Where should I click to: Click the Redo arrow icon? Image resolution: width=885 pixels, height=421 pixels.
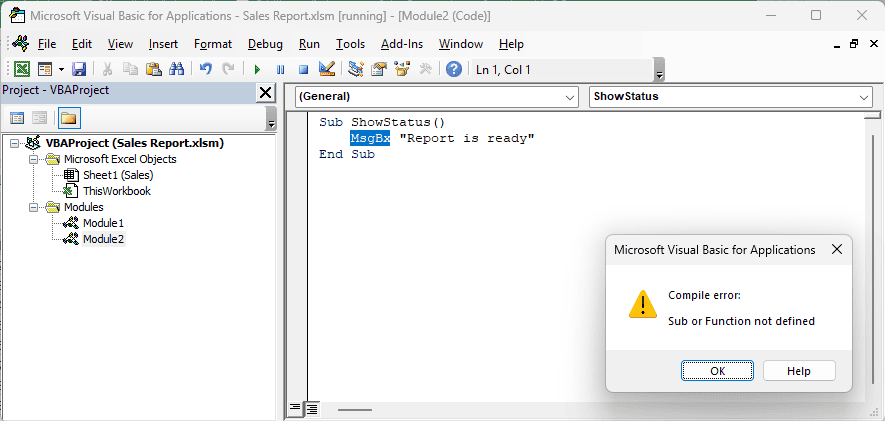(228, 69)
